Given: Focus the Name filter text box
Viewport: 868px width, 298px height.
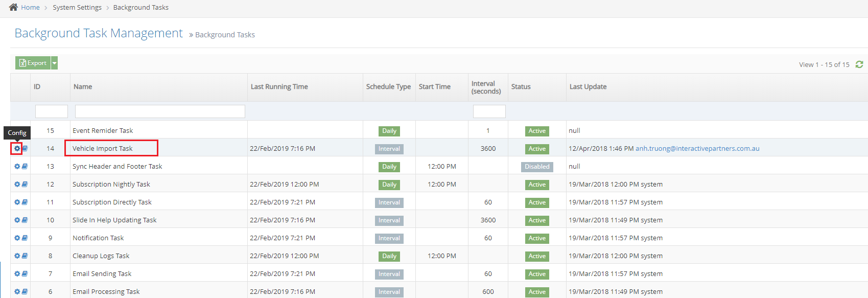Looking at the screenshot, I should coord(160,111).
